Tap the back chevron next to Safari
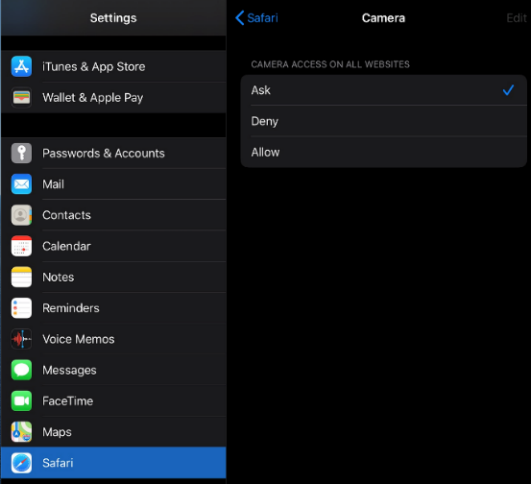The width and height of the screenshot is (531, 484). point(240,18)
